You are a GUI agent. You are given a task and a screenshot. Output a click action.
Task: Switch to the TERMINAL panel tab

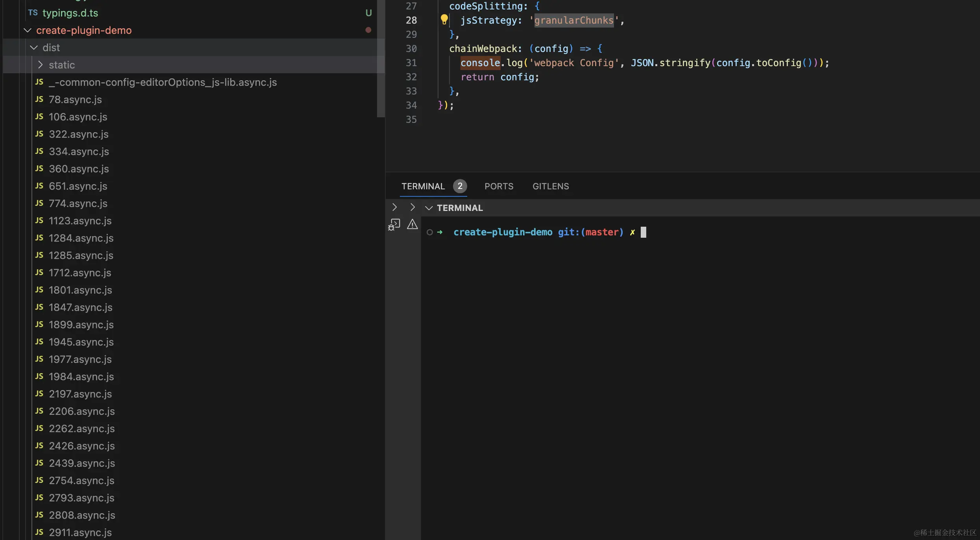(423, 186)
